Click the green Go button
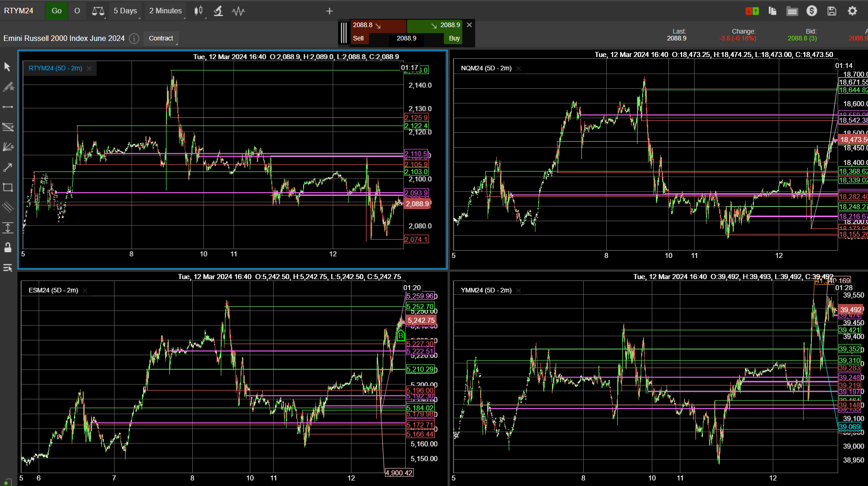 coord(57,11)
